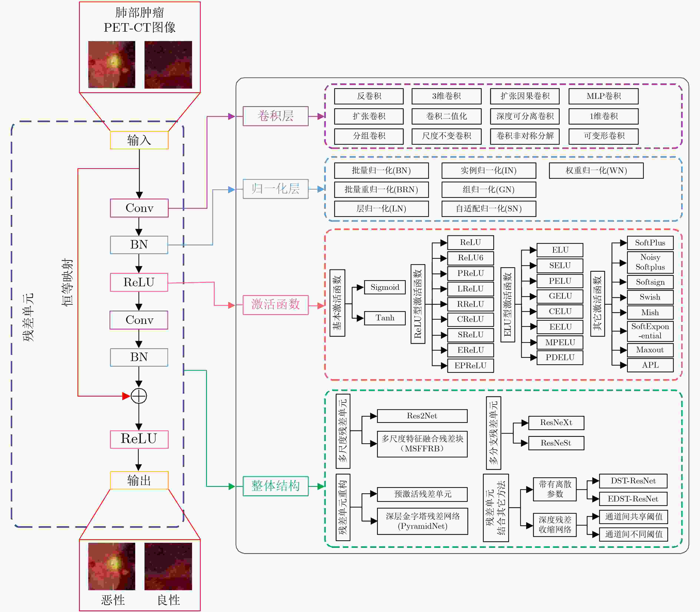This screenshot has height=612, width=700.
Task: Click the 深度残差收缩网络 box
Action: 555,525
